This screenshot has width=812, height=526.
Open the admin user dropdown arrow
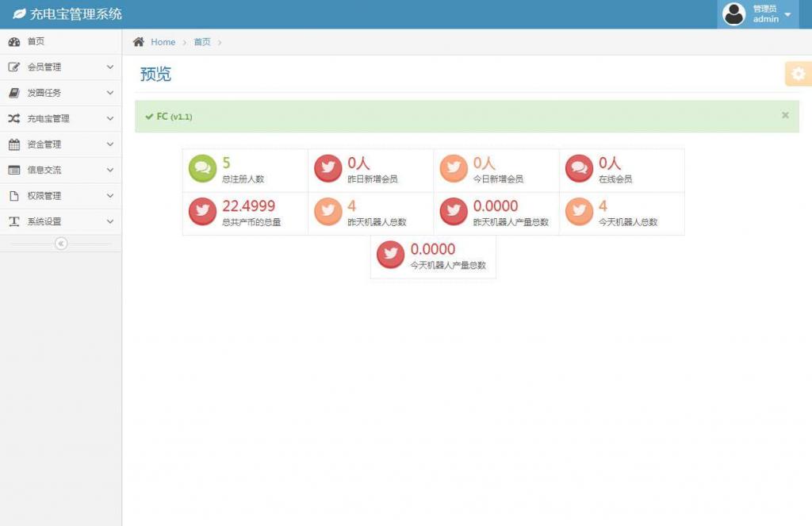787,15
